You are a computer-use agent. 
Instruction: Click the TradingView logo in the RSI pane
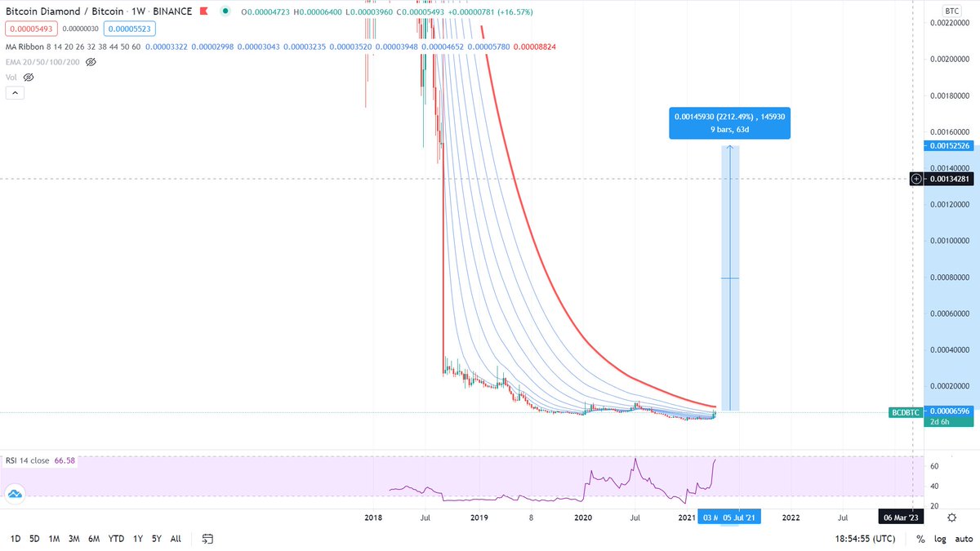pyautogui.click(x=14, y=493)
